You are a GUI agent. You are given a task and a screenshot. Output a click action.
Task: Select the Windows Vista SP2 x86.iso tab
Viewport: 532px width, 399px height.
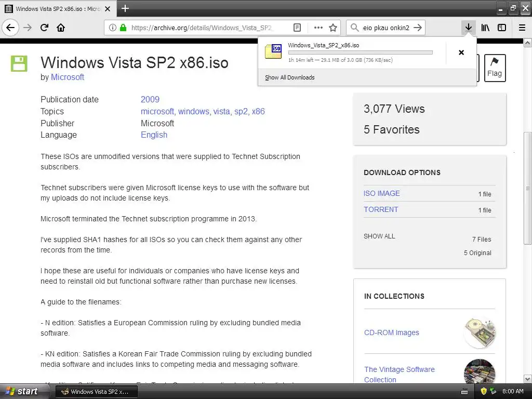[x=58, y=9]
